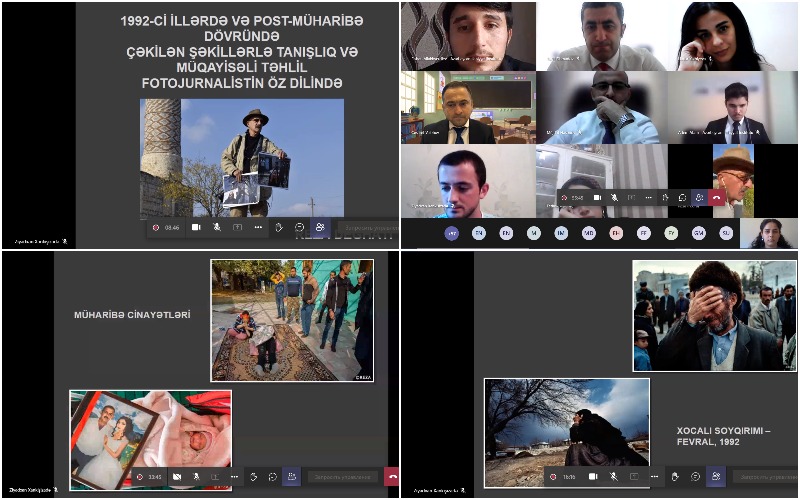Raise hand on the Xocalı soyqırımı slide toolbar

point(675,477)
